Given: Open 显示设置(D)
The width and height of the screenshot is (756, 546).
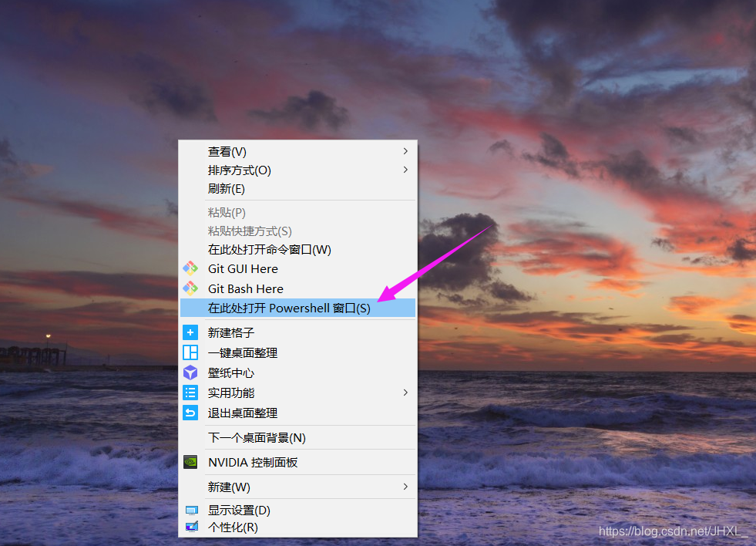Looking at the screenshot, I should [297, 510].
